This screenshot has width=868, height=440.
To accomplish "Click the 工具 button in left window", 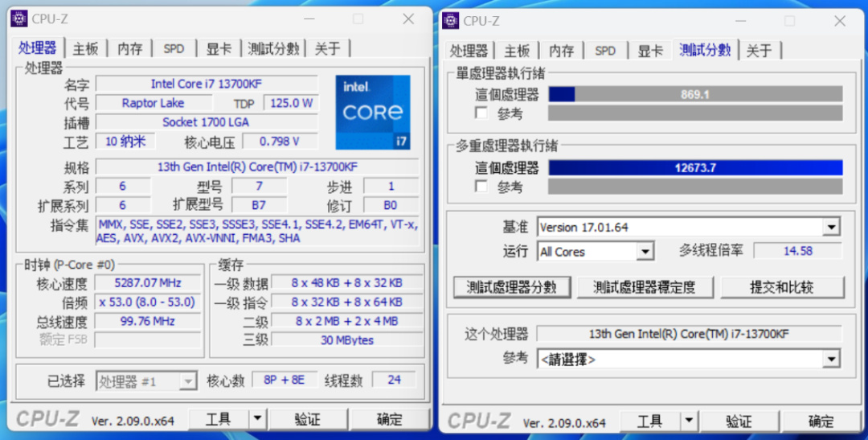I will [219, 419].
